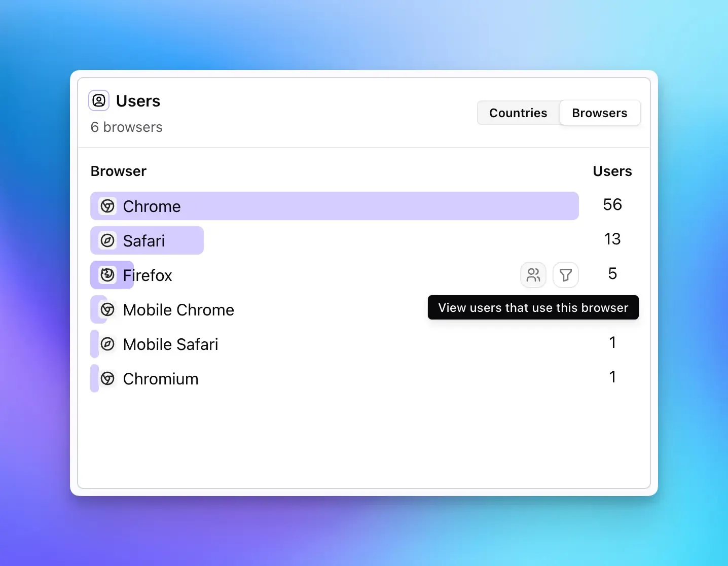Click the Firefox browser icon
Viewport: 728px width, 566px height.
coord(107,275)
